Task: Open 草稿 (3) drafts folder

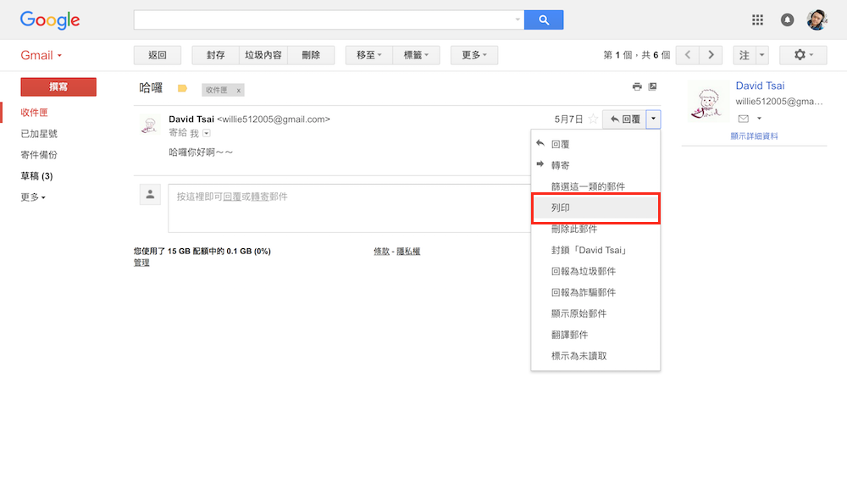Action: coord(36,175)
